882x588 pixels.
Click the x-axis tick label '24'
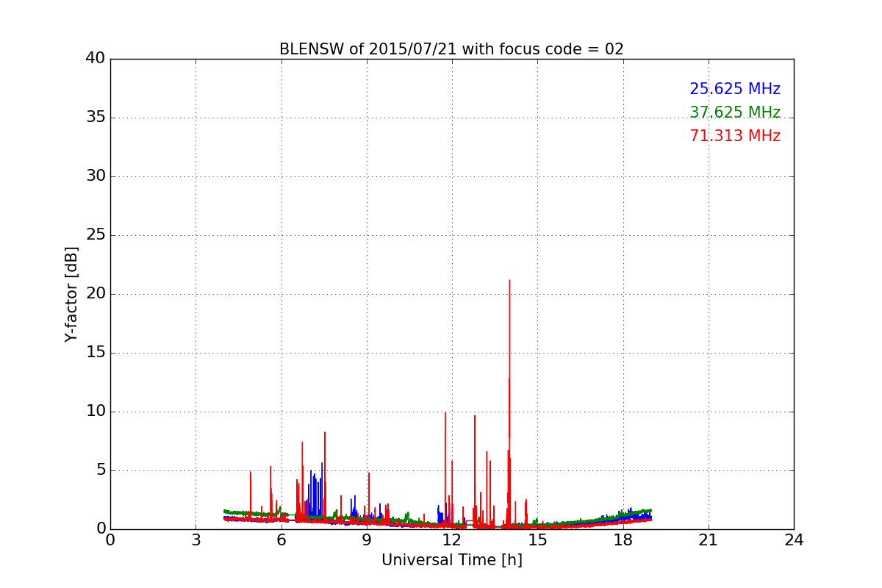(794, 540)
